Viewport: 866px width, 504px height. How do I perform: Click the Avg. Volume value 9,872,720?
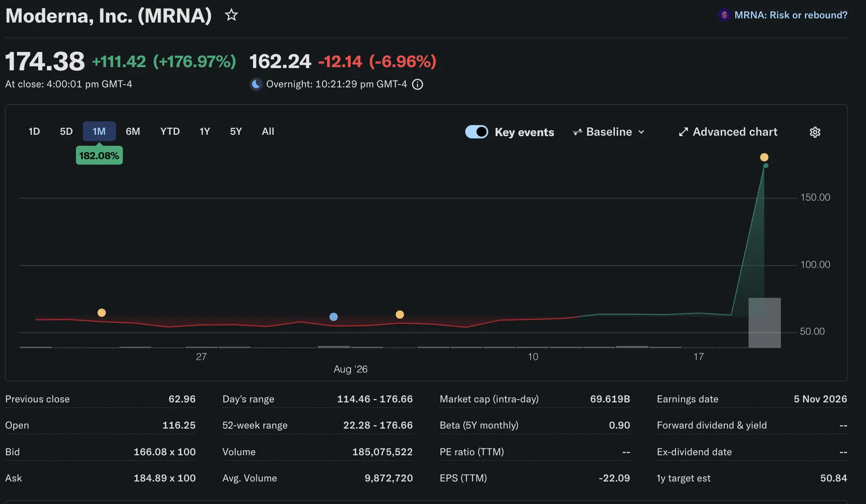[388, 478]
